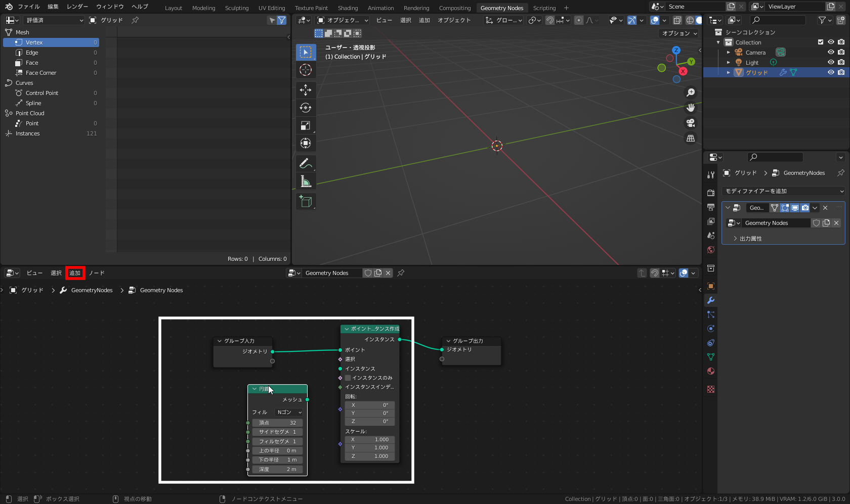Switch to the Shading workspace tab

coord(348,8)
